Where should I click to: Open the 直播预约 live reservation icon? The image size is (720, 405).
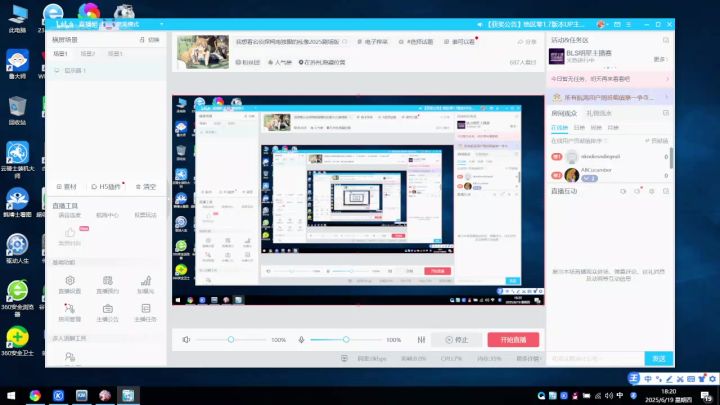(x=108, y=281)
